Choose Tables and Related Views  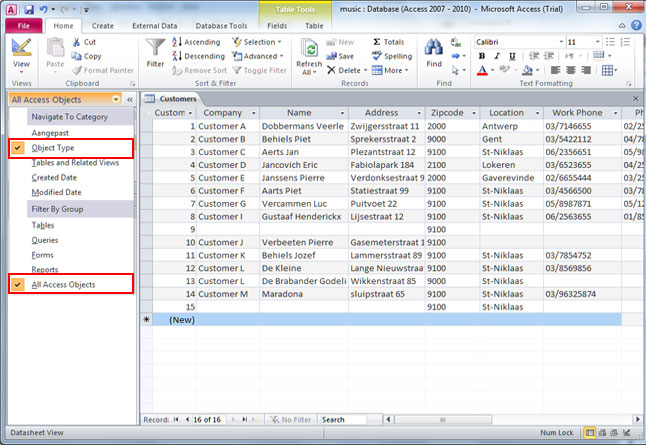[x=75, y=163]
